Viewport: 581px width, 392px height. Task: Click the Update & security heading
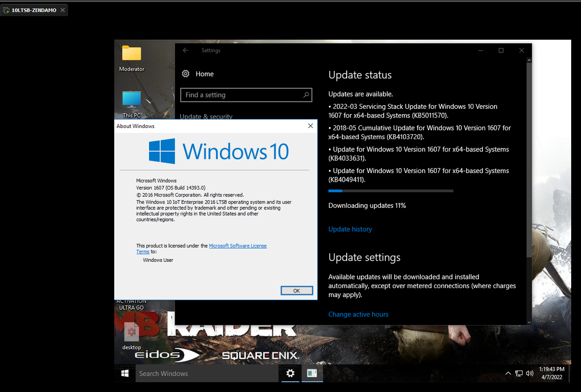click(x=206, y=116)
